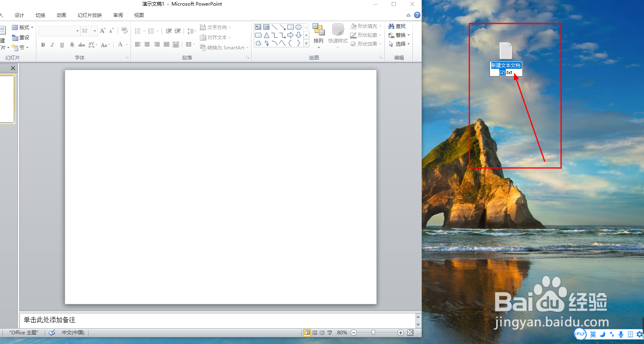Toggle Bold formatting
Screen dimensions: 644x344
(x=43, y=45)
